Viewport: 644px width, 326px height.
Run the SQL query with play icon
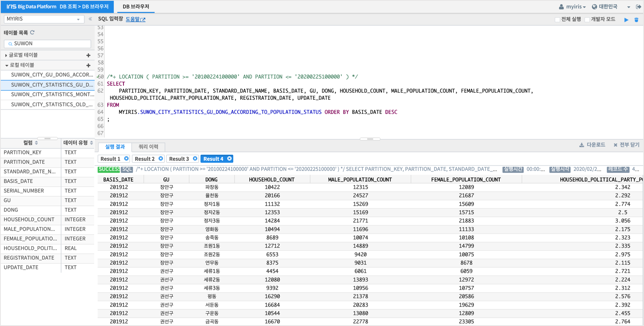626,19
